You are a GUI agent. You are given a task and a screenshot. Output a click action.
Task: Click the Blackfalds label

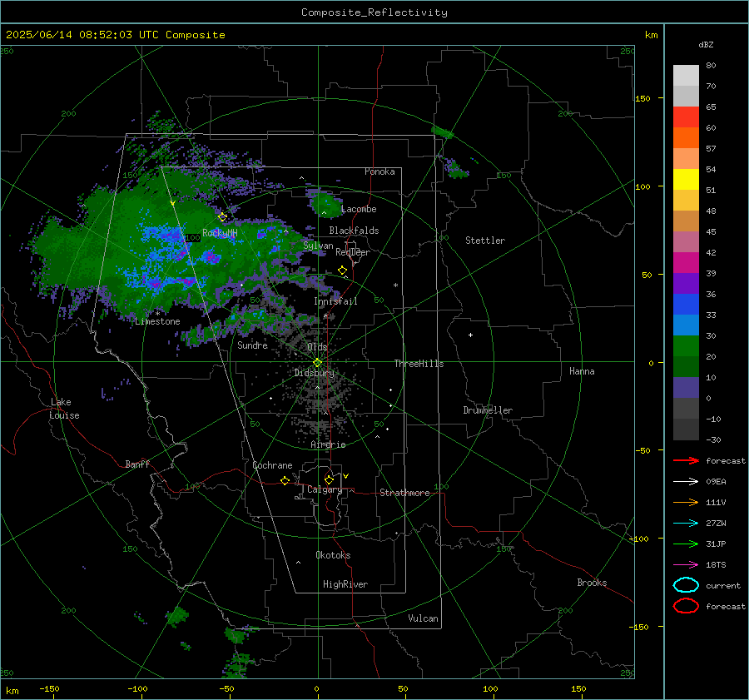[x=354, y=231]
